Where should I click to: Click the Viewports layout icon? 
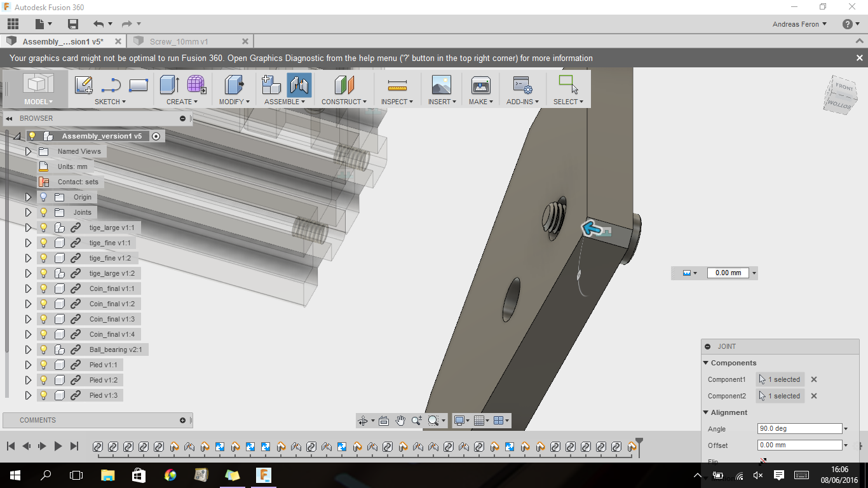tap(498, 421)
